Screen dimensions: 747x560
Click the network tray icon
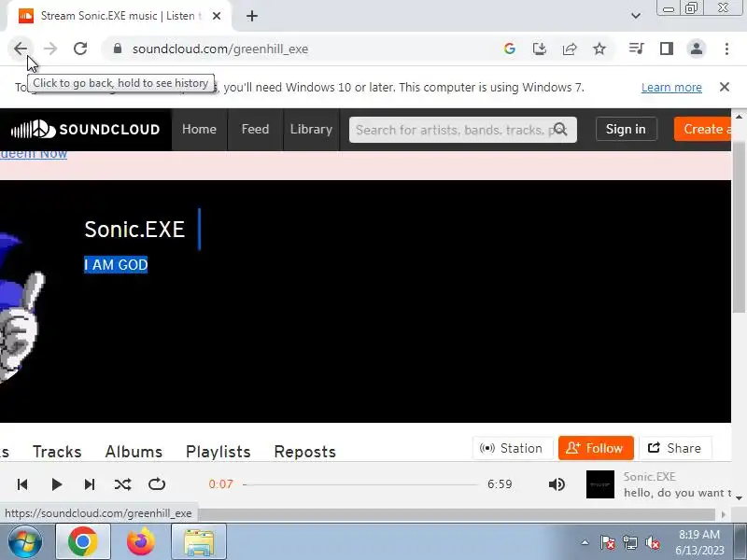pos(629,542)
